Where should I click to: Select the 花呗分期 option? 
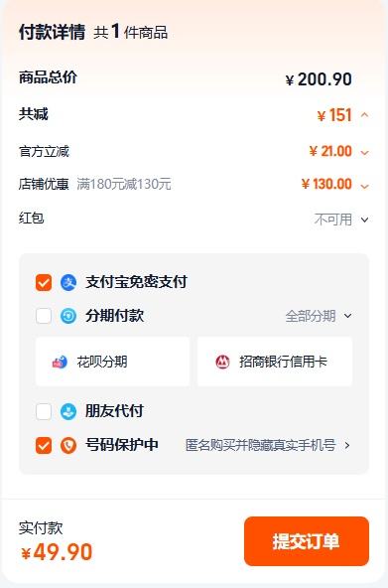click(112, 362)
